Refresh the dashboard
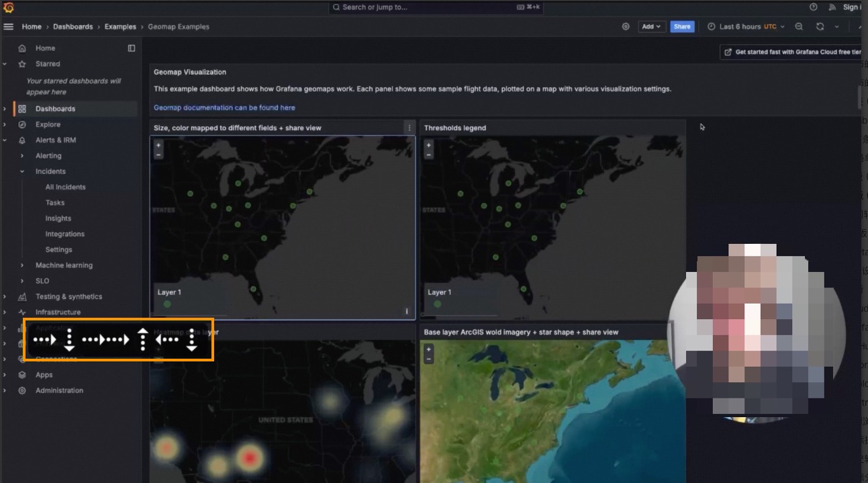868x483 pixels. point(820,27)
